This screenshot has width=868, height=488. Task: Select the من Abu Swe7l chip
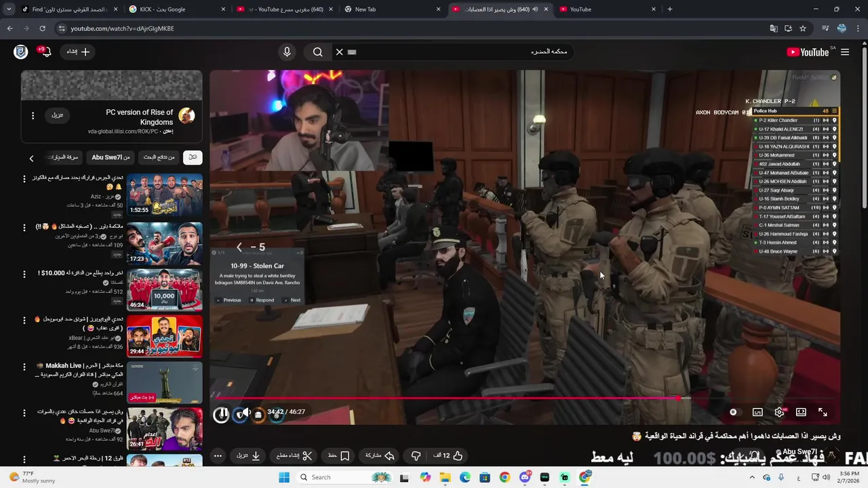(x=111, y=157)
